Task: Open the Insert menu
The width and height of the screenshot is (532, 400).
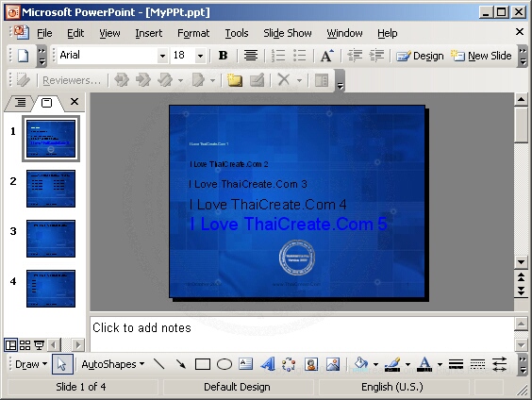Action: click(149, 33)
